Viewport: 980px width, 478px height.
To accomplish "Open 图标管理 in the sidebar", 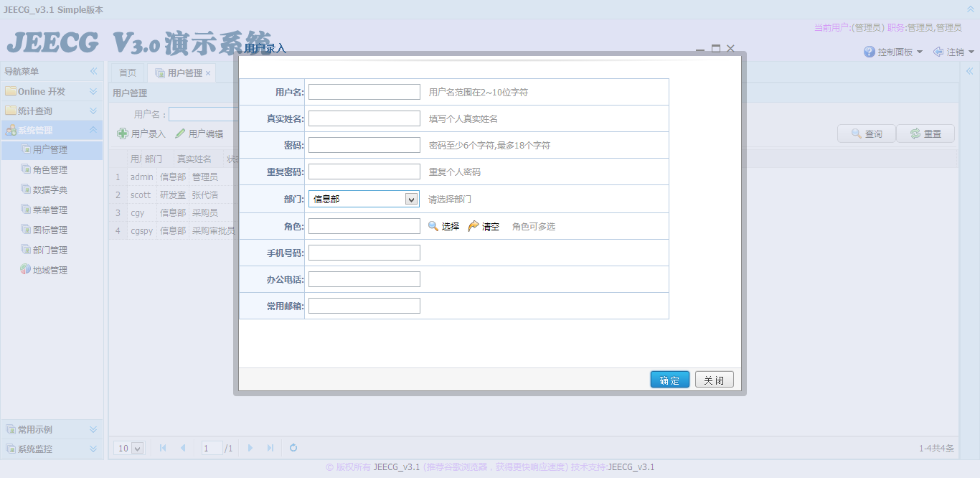I will pos(50,230).
